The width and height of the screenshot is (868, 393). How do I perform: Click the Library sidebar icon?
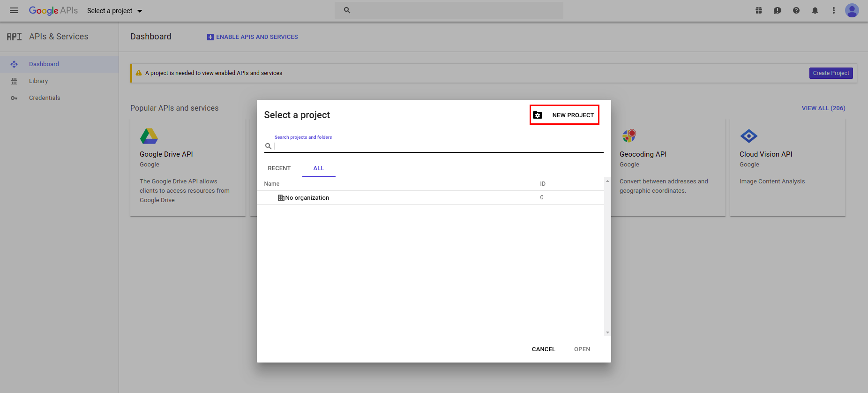14,81
